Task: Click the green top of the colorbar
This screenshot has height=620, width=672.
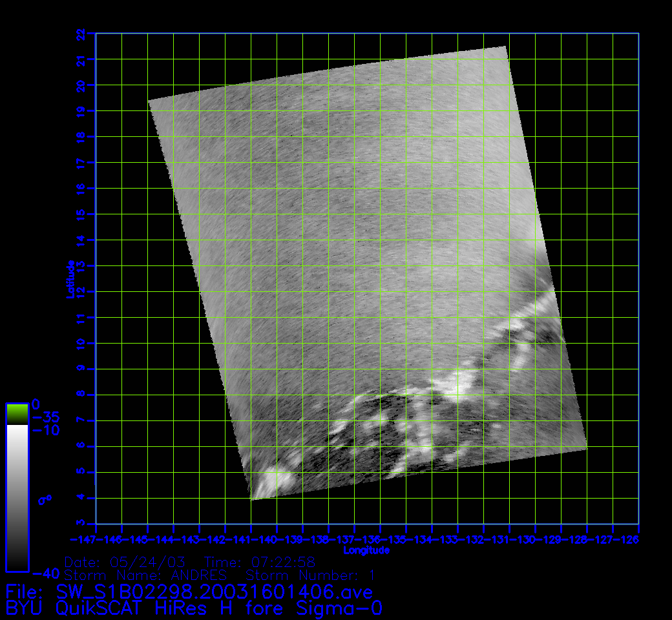Action: click(x=17, y=413)
